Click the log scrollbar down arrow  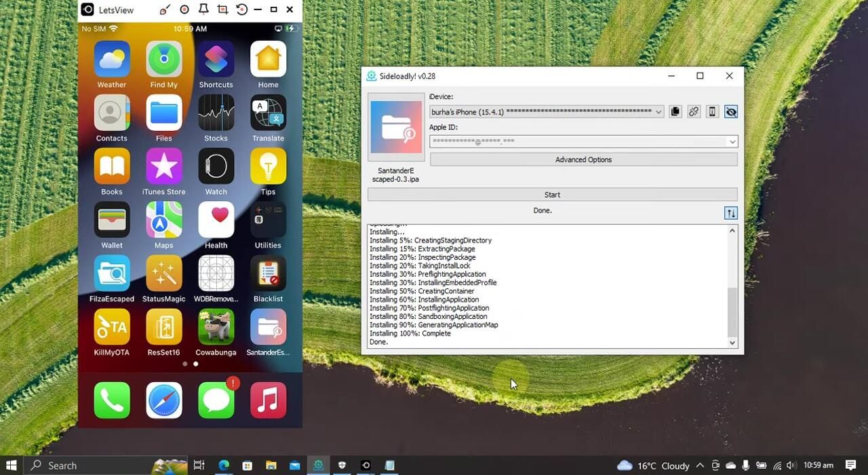coord(732,343)
